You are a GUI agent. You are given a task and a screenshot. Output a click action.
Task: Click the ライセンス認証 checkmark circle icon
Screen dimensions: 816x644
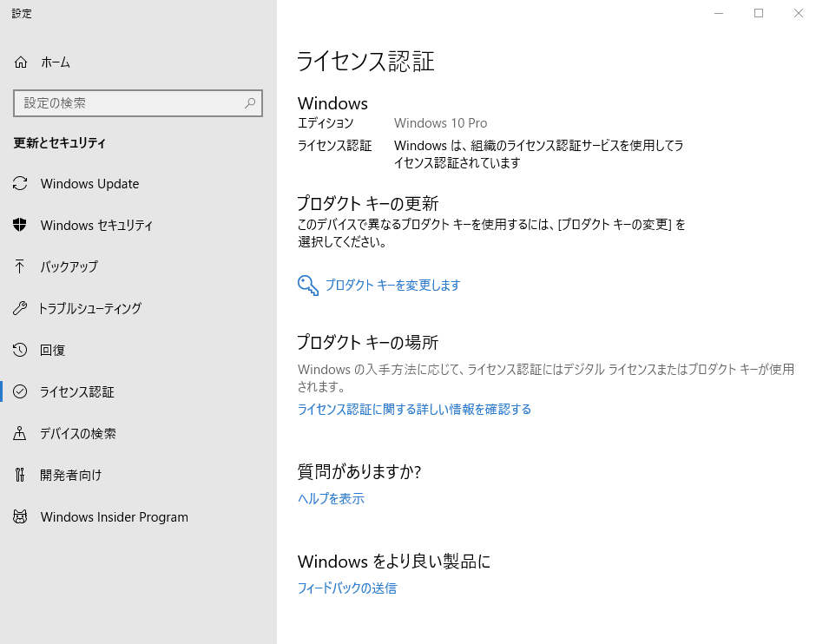click(x=20, y=391)
